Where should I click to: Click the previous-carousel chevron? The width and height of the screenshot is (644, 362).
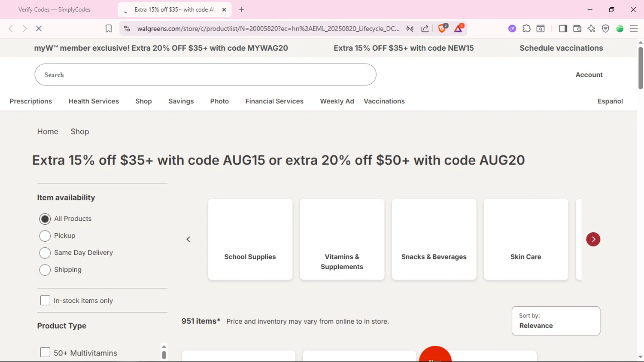click(x=188, y=239)
